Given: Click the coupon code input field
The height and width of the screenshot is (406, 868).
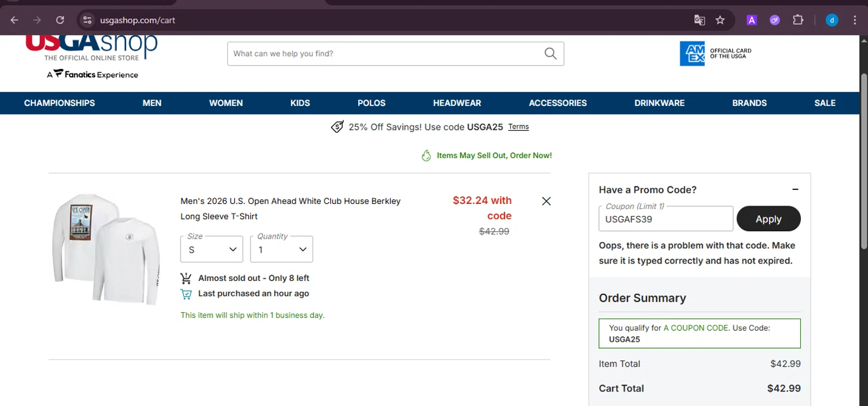Looking at the screenshot, I should (x=666, y=219).
